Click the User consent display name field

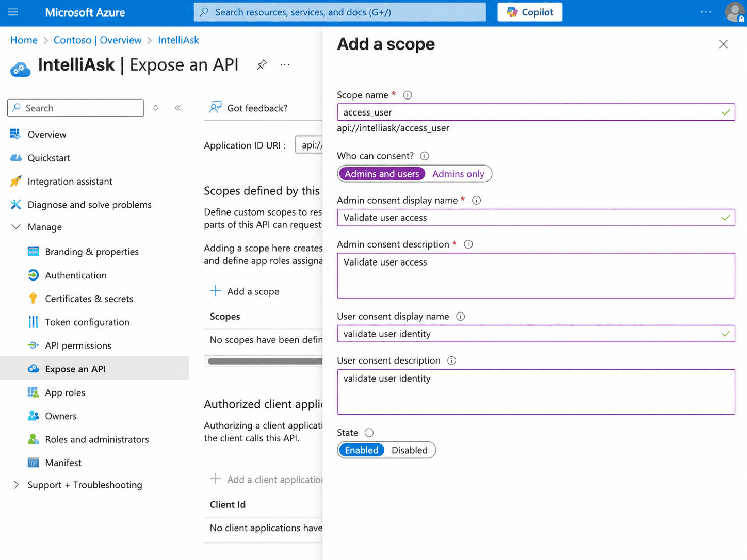click(535, 334)
